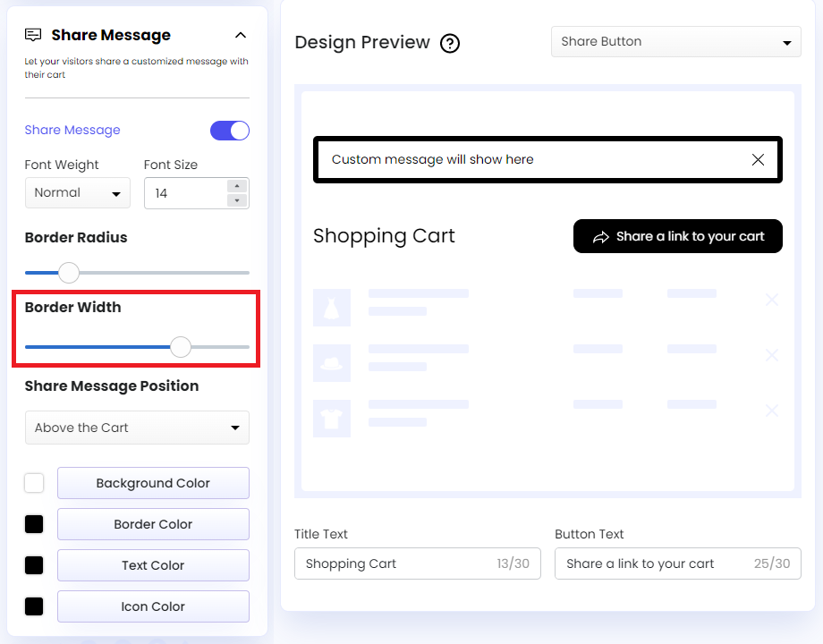Click the share arrow icon on the cart button
Screen dimensions: 823x644
click(x=601, y=236)
